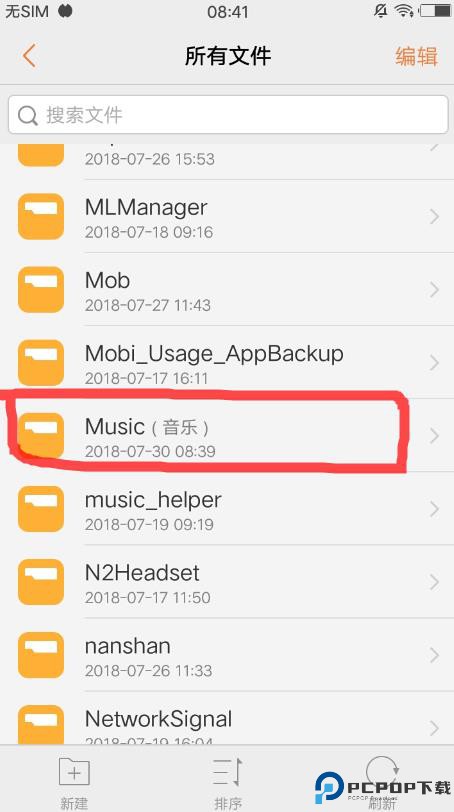The height and width of the screenshot is (812, 454).
Task: Tap the magnifier icon in search box
Action: tap(27, 115)
